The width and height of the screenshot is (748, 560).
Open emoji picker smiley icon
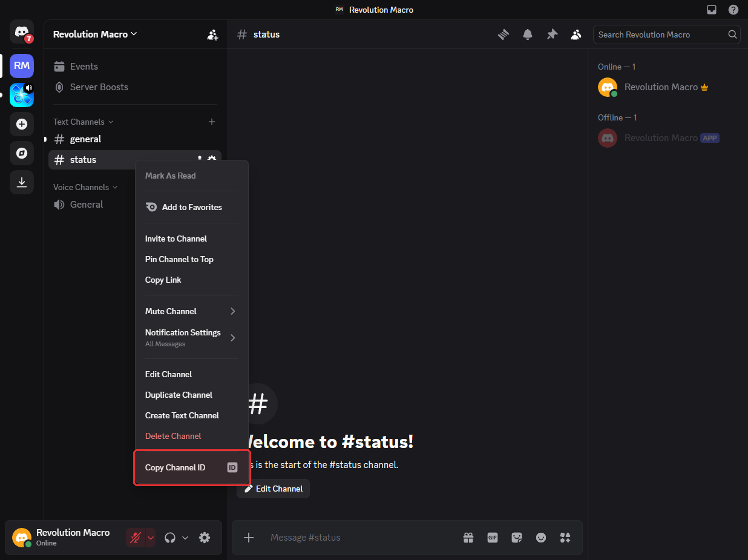[541, 538]
